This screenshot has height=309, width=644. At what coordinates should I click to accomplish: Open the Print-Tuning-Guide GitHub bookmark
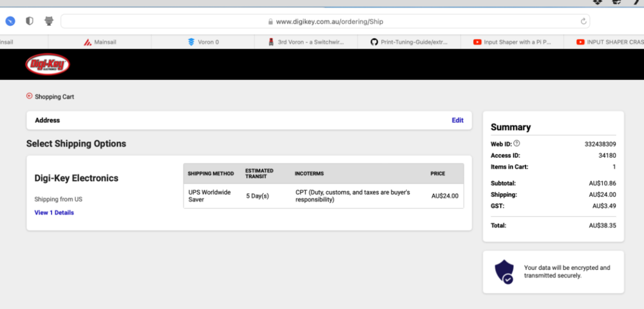[409, 42]
